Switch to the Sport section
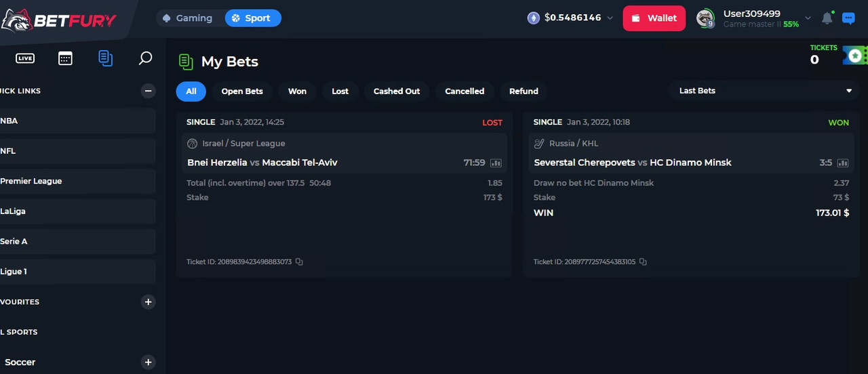This screenshot has height=374, width=868. [x=252, y=18]
